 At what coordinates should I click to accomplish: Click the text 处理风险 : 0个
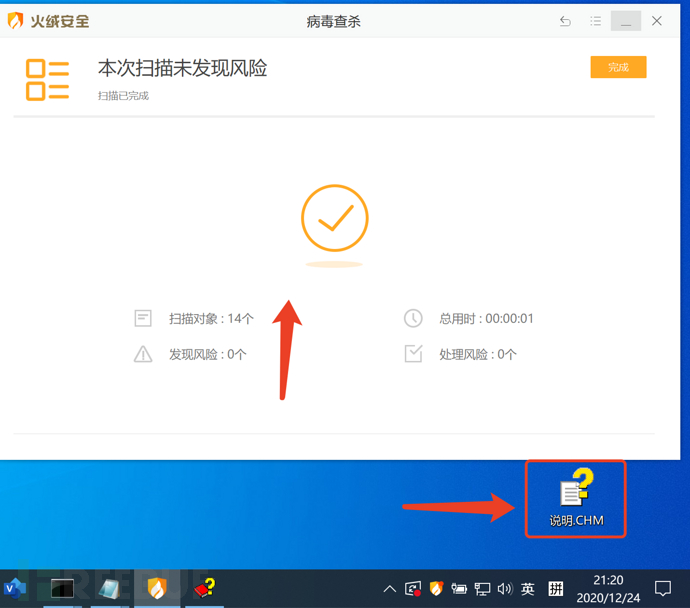click(478, 354)
